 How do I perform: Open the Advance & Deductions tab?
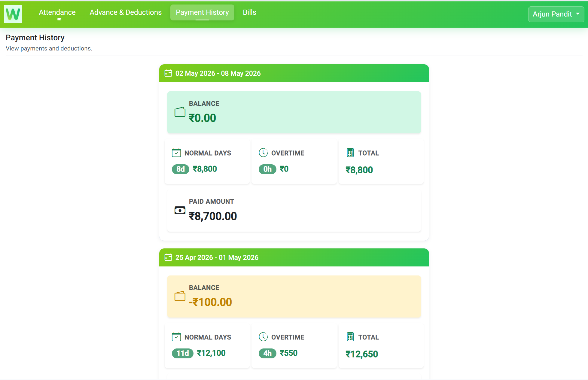pyautogui.click(x=126, y=12)
